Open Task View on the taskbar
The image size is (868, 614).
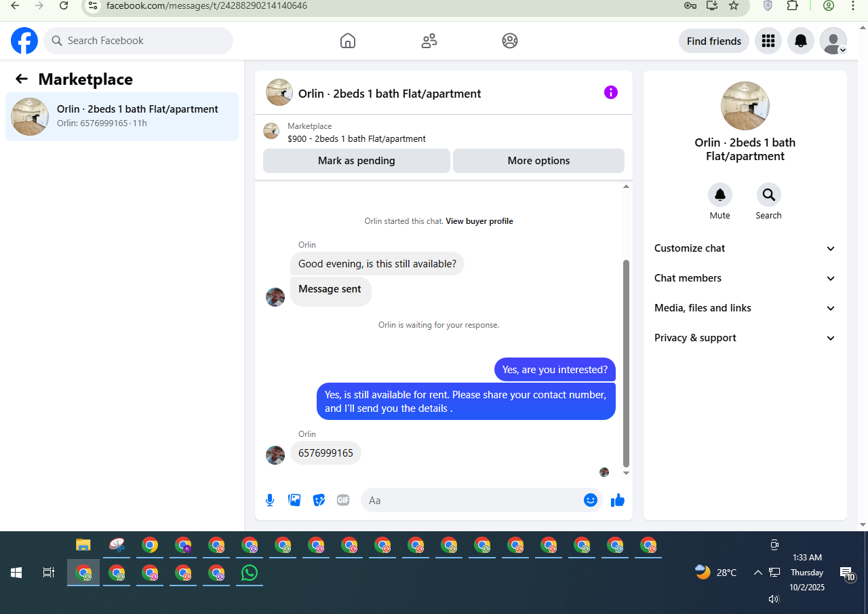pyautogui.click(x=49, y=573)
